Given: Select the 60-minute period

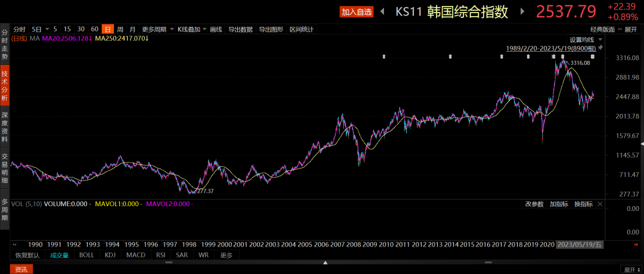Looking at the screenshot, I should 94,29.
